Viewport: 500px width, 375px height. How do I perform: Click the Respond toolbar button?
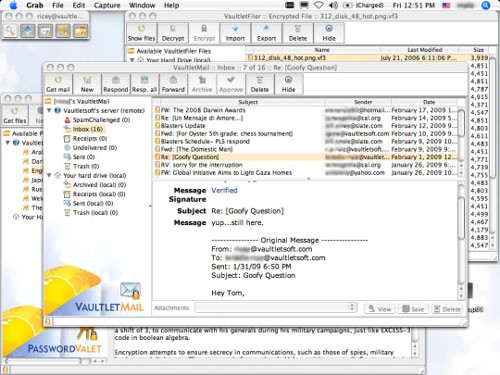(115, 84)
